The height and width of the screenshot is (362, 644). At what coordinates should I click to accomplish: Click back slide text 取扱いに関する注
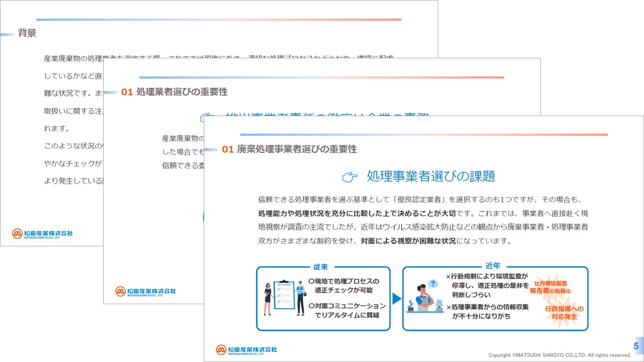click(x=74, y=111)
